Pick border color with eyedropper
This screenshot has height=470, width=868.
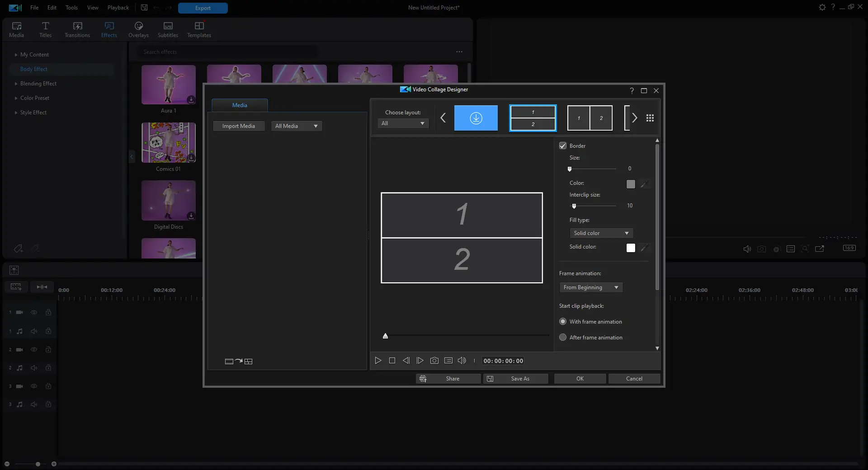644,184
